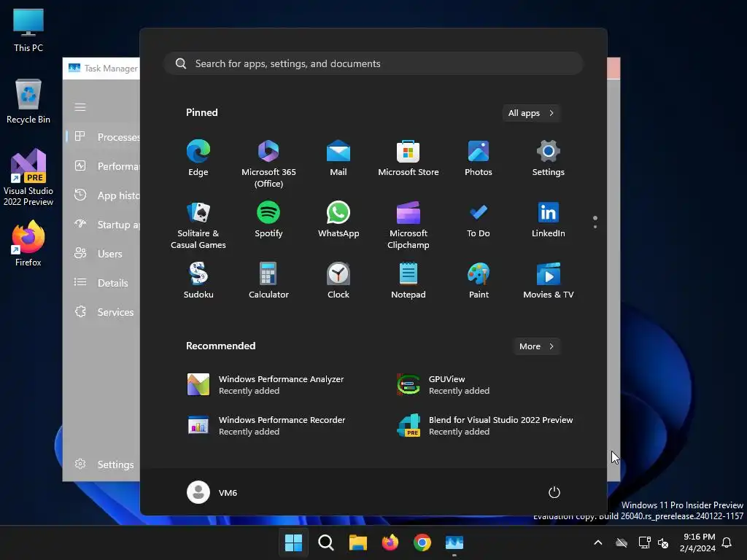Open notification center bell

(x=727, y=542)
